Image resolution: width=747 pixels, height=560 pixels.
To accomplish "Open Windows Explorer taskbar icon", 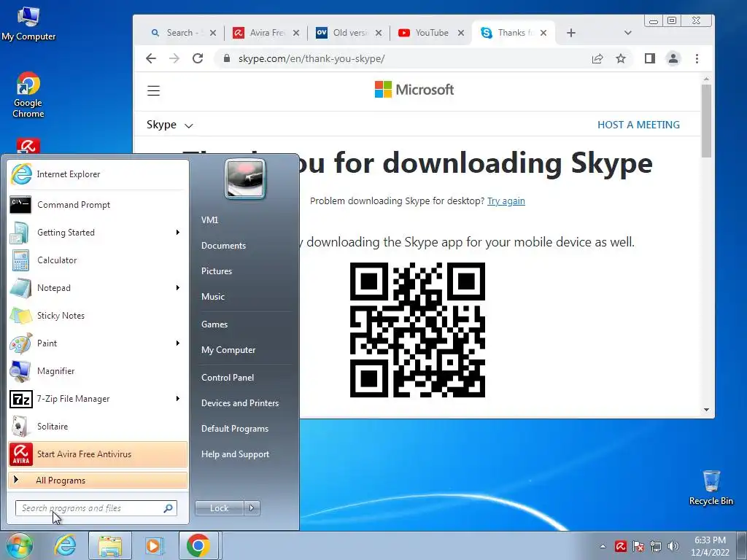I will (110, 545).
